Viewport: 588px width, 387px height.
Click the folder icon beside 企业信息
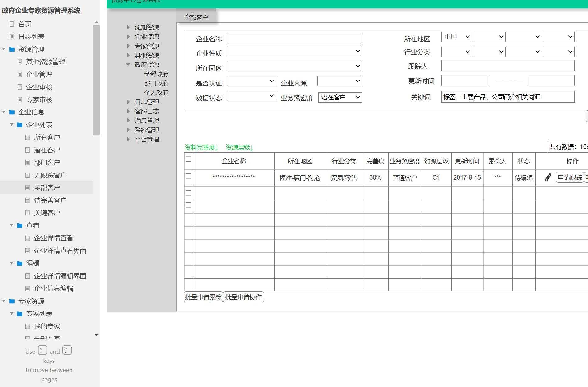(x=12, y=112)
